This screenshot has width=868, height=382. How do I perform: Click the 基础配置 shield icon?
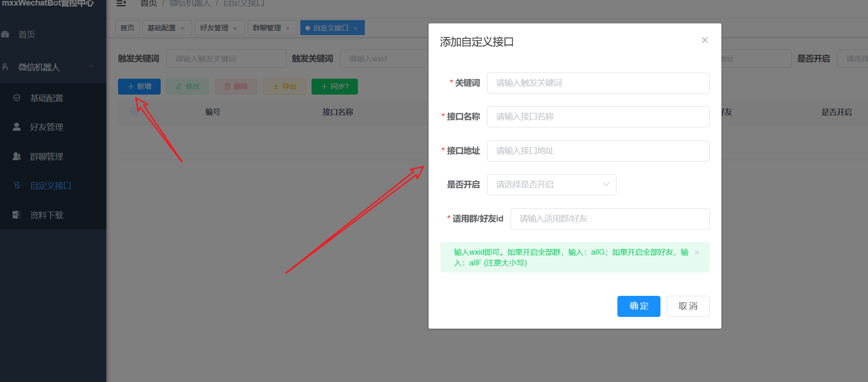tap(17, 98)
